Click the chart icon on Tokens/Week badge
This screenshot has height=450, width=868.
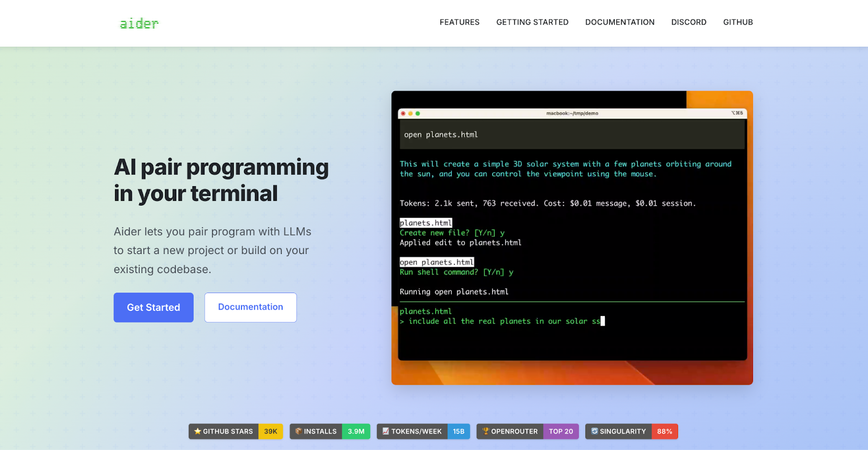(x=386, y=432)
